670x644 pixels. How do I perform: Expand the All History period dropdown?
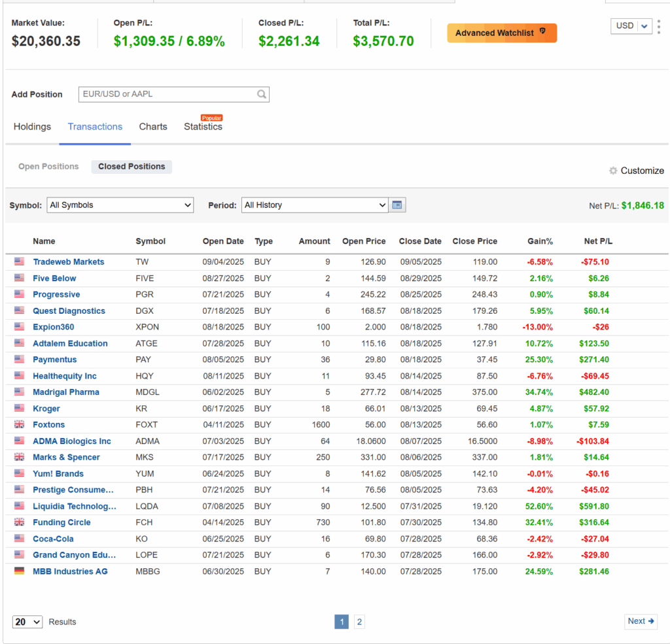[315, 205]
